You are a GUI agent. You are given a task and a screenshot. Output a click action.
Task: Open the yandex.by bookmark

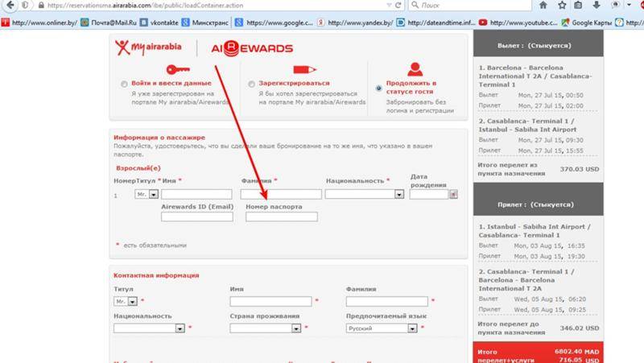[x=355, y=23]
